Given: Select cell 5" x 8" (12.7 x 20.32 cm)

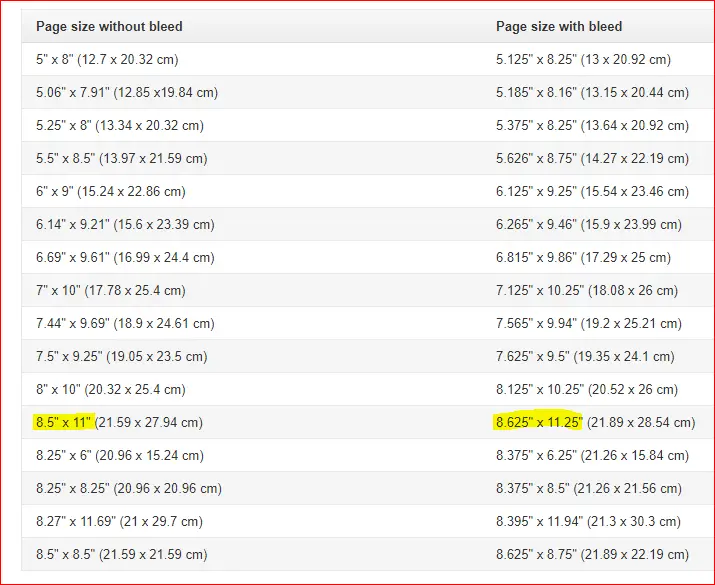Looking at the screenshot, I should (107, 59).
